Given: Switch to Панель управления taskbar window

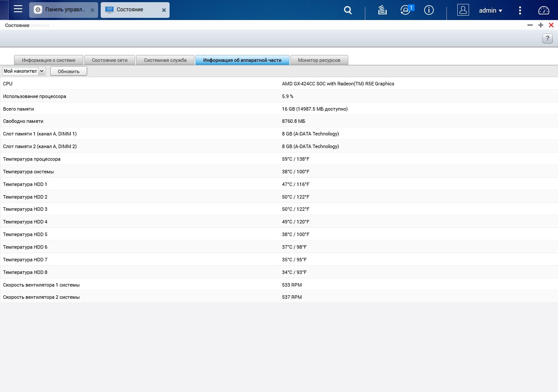Looking at the screenshot, I should click(x=64, y=10).
